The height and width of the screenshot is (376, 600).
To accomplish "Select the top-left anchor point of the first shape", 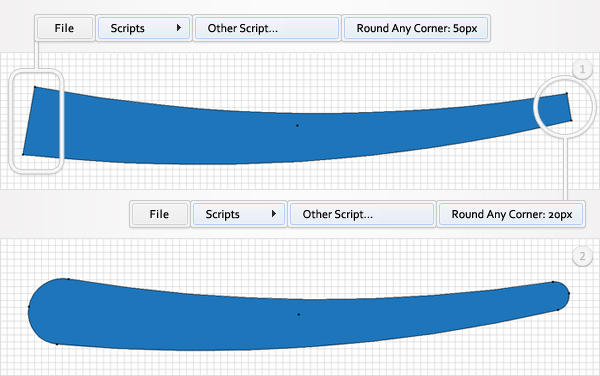I will coord(35,87).
